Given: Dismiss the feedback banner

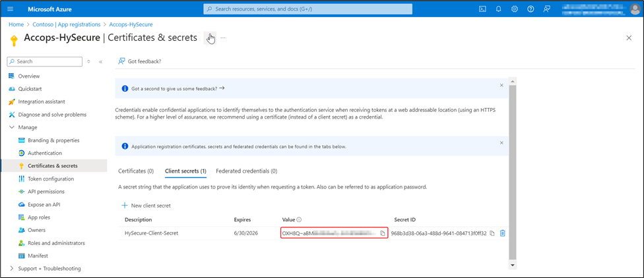Looking at the screenshot, I should point(501,85).
